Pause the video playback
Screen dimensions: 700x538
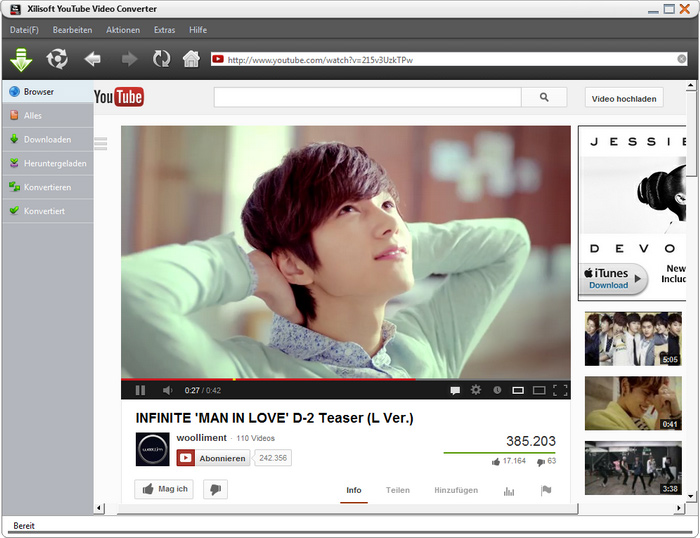[140, 390]
